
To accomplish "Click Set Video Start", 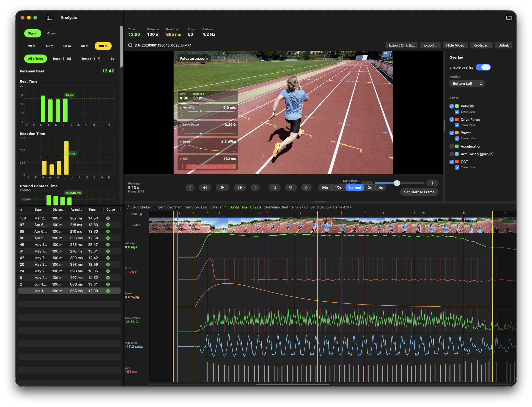I will click(x=170, y=207).
